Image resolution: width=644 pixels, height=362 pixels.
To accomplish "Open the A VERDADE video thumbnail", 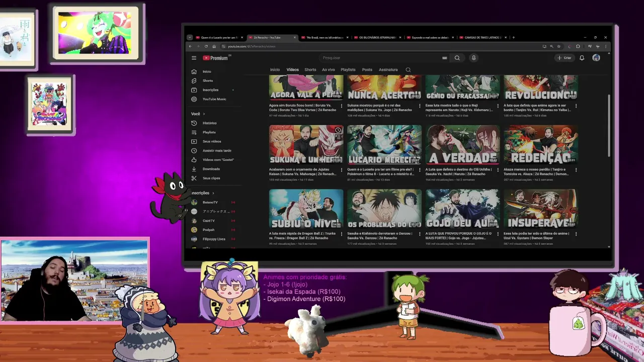I will tap(462, 144).
